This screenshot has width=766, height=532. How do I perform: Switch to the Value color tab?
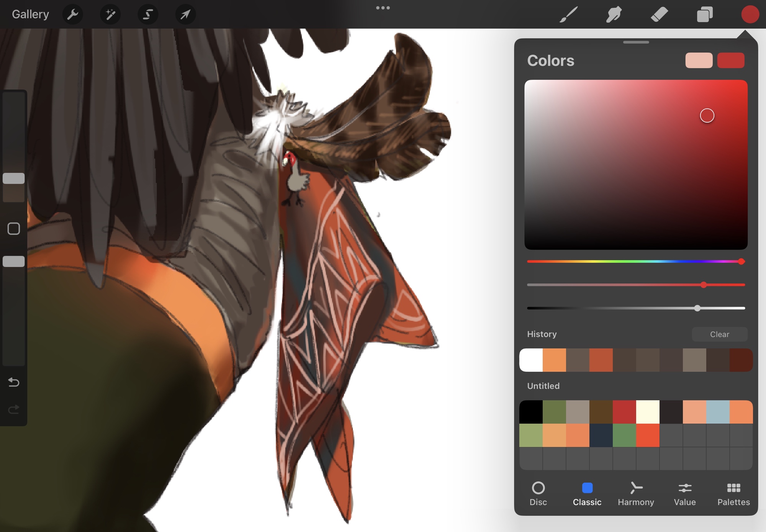(684, 494)
